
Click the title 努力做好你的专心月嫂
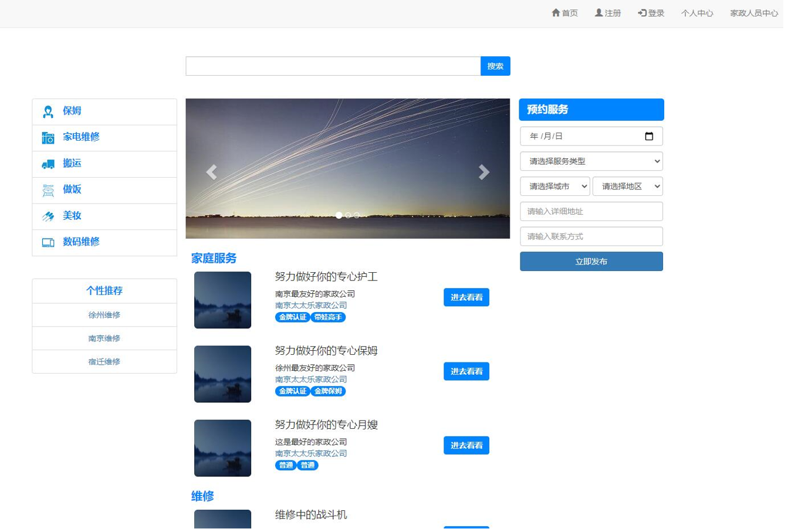(x=329, y=428)
